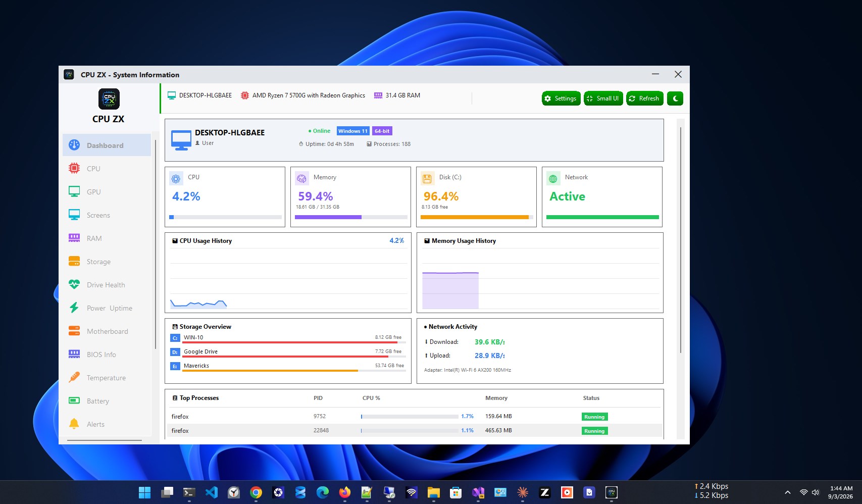Switch to Small UI mode
The height and width of the screenshot is (504, 862).
pos(603,98)
